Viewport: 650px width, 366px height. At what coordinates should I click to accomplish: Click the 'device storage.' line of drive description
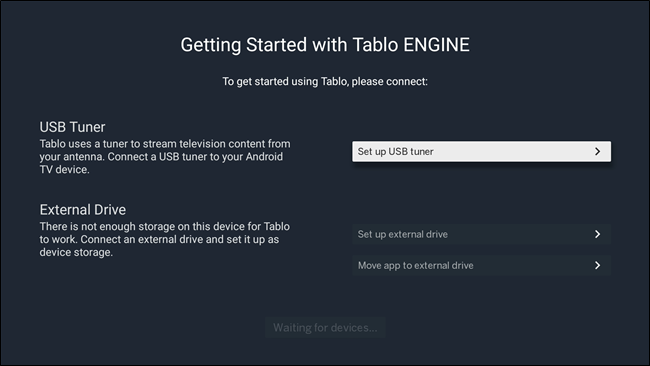[76, 252]
